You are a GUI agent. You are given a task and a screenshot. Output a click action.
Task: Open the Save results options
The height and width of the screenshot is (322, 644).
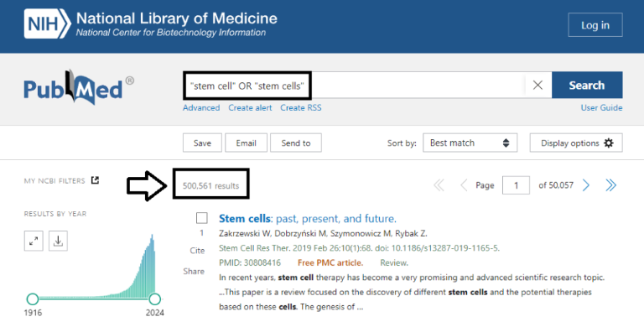202,143
